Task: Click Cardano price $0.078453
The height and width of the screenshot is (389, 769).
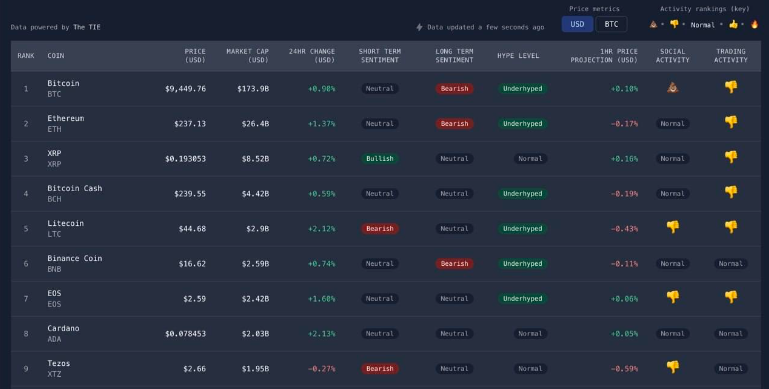Action: (185, 334)
